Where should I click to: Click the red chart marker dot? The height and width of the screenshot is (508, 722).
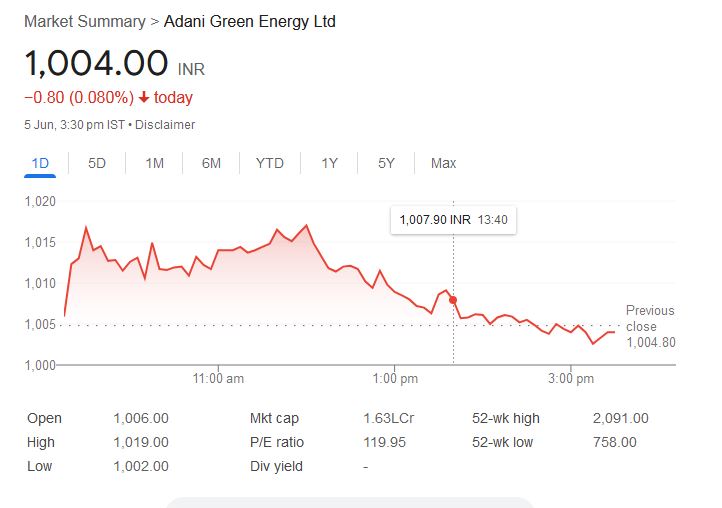[x=453, y=300]
